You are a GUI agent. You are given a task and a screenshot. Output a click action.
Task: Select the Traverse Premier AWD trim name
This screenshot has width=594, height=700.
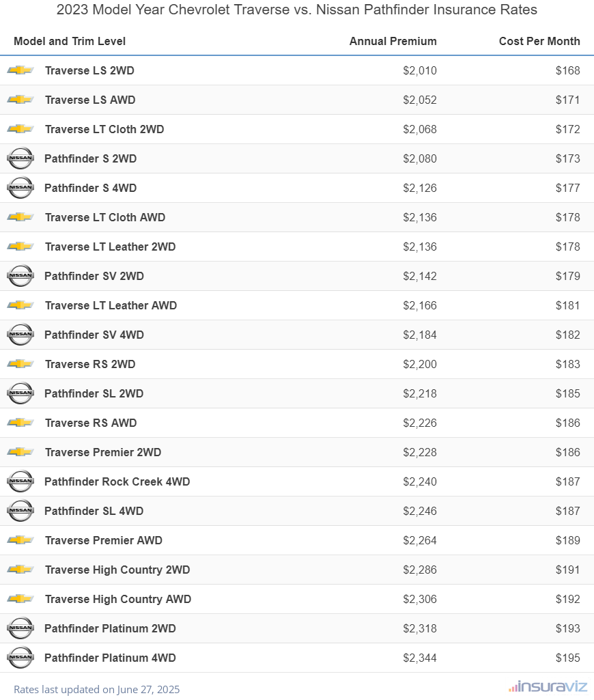(104, 540)
